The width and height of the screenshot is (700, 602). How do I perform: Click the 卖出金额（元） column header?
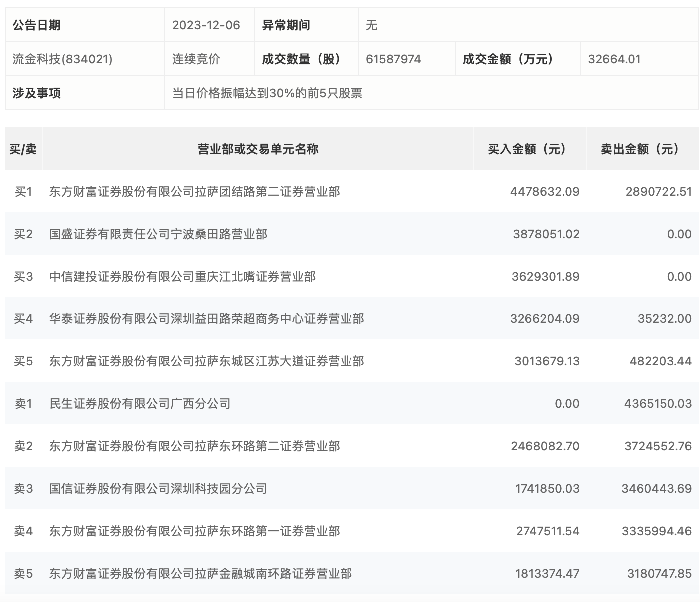coord(642,149)
